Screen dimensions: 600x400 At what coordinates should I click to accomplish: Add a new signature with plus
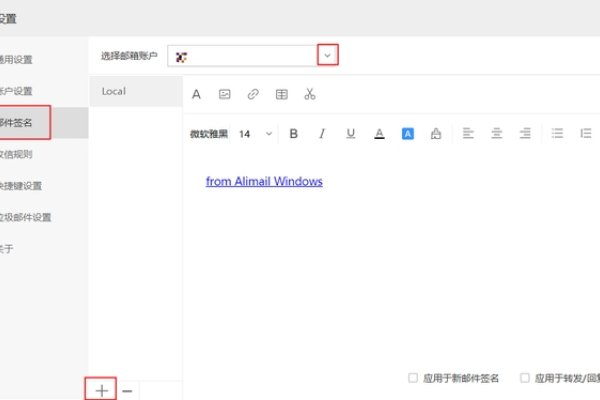point(101,390)
